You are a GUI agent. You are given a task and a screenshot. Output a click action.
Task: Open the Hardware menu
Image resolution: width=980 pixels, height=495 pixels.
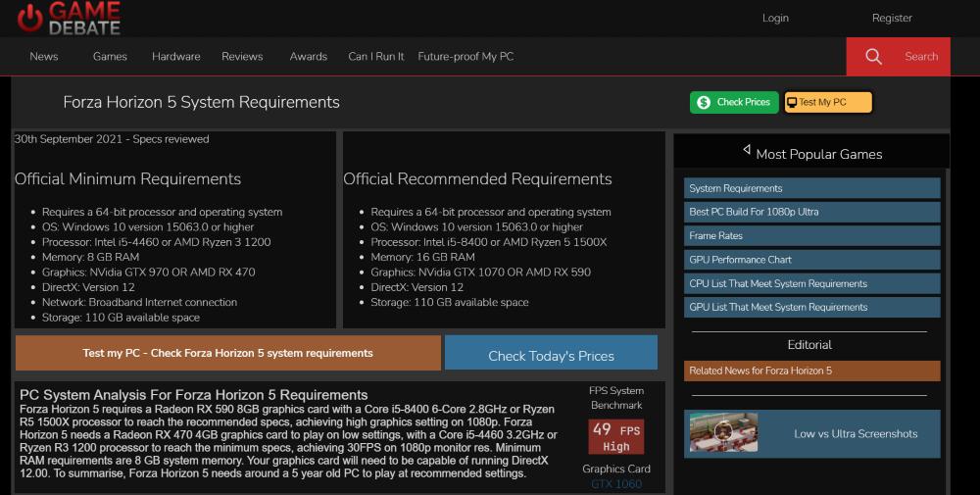176,56
